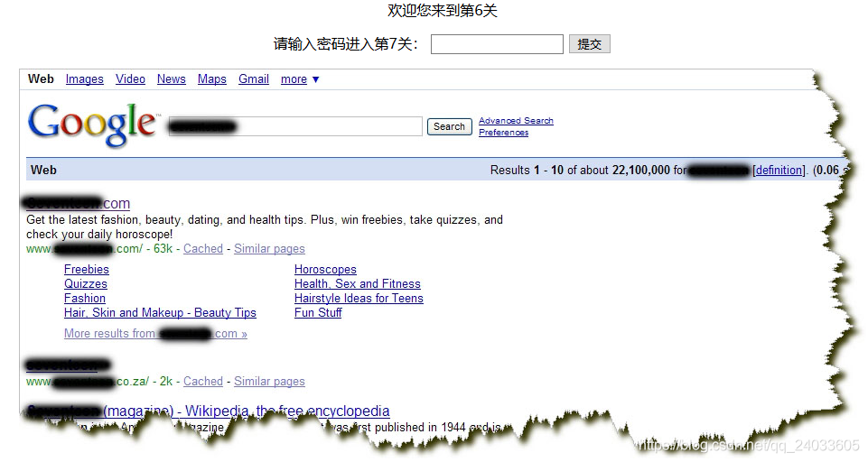Click the heading 欢迎您来到第6关
This screenshot has width=868, height=462.
pos(442,11)
